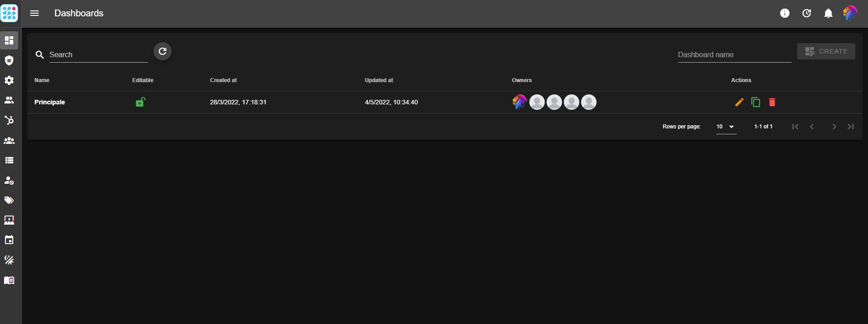Click the CREATE button

pyautogui.click(x=826, y=51)
